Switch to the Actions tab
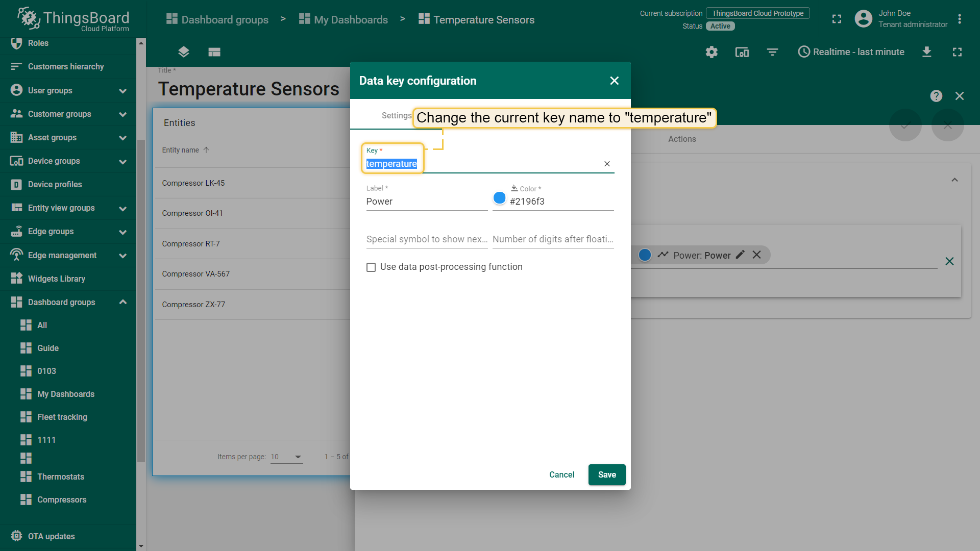 click(682, 139)
